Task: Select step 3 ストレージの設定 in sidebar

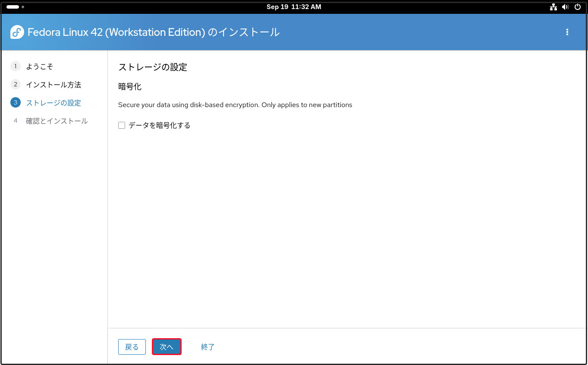Action: (x=53, y=103)
